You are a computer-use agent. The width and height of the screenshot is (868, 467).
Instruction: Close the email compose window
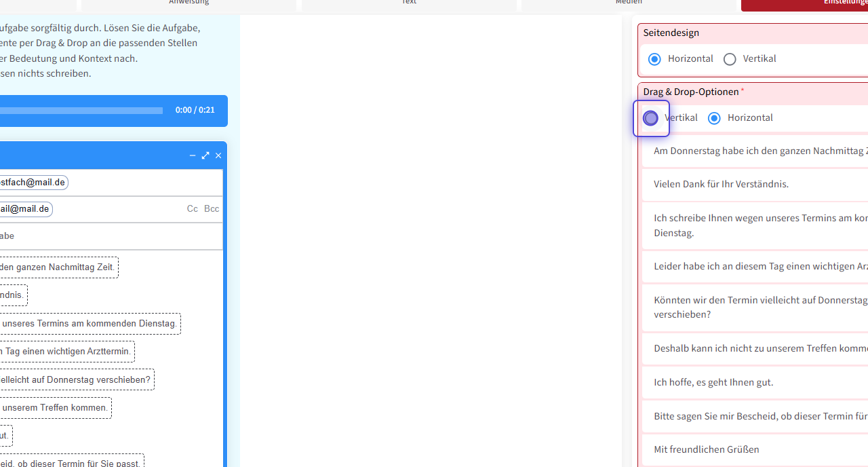click(x=218, y=155)
